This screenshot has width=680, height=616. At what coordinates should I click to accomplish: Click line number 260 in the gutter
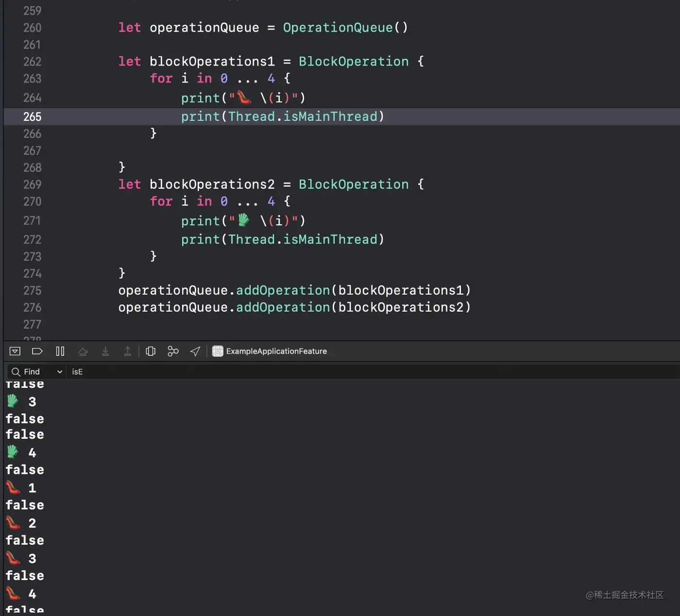(33, 28)
